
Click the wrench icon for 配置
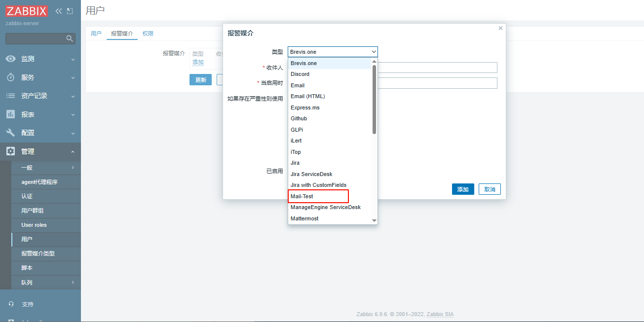coord(10,133)
